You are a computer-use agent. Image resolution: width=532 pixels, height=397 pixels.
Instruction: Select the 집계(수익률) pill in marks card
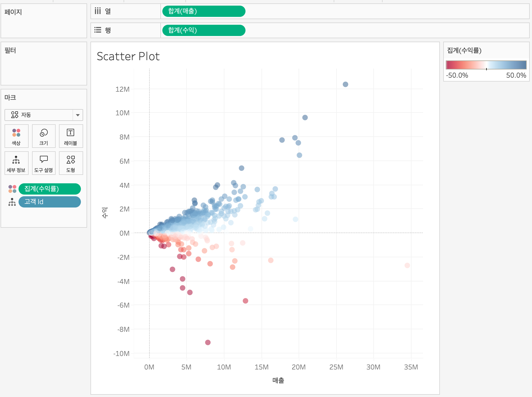click(50, 189)
